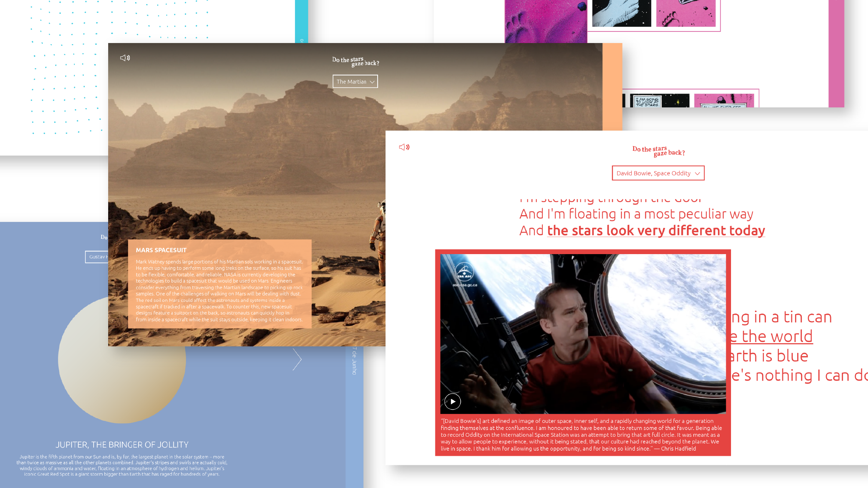Expand David Bowie, Space Oddity dropdown
The image size is (868, 488).
click(658, 173)
